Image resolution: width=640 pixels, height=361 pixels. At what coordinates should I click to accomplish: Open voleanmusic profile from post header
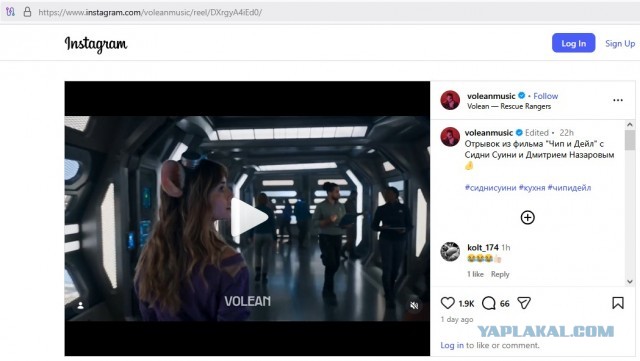coord(491,96)
